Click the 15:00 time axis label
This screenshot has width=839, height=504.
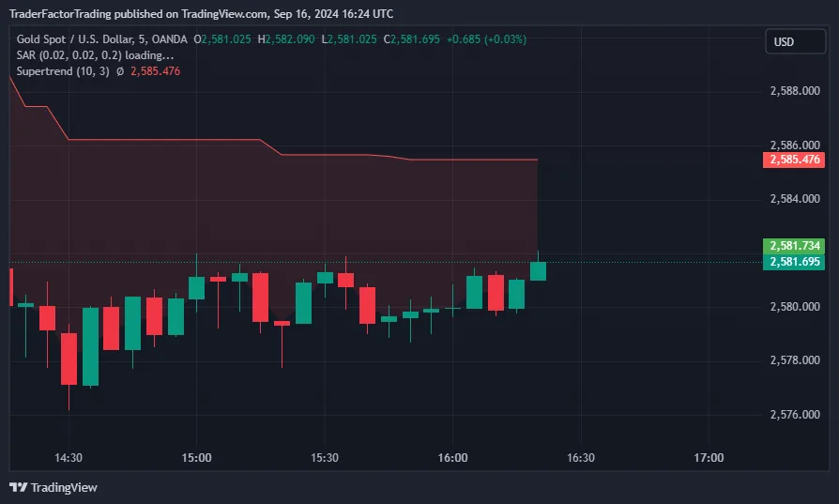tap(196, 458)
